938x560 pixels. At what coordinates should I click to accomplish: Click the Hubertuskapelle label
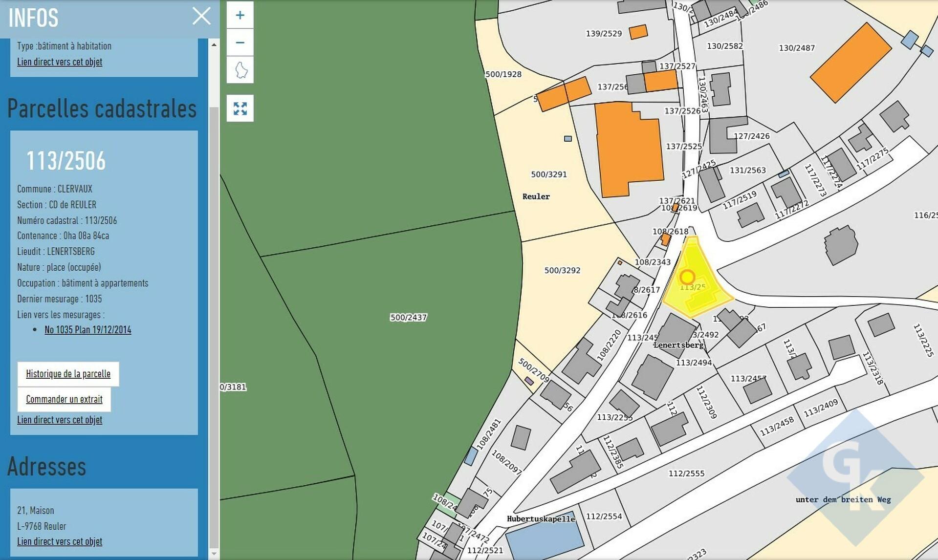click(541, 519)
